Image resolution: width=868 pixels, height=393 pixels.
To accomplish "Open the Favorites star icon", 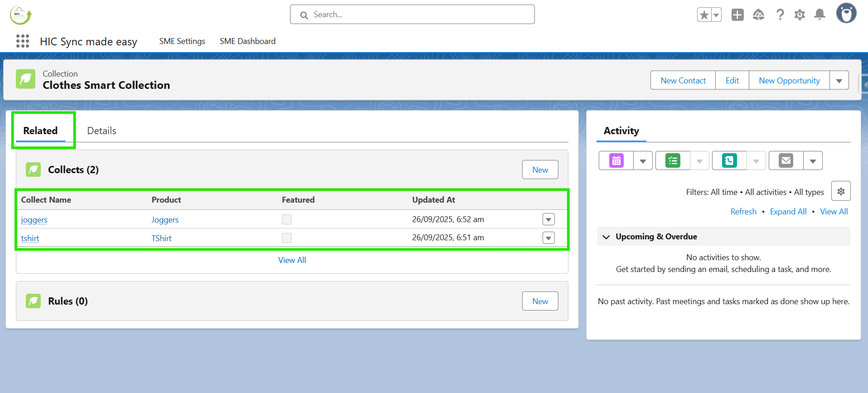I will point(704,15).
